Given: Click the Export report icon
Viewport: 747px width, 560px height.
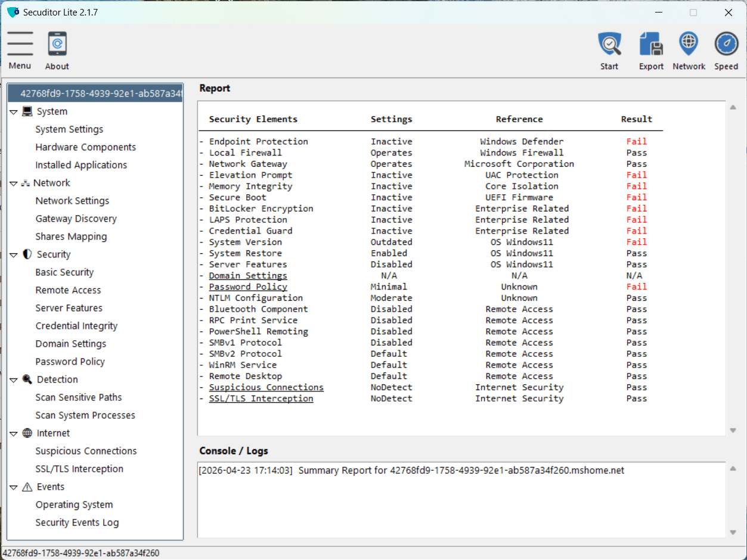Looking at the screenshot, I should pos(651,44).
